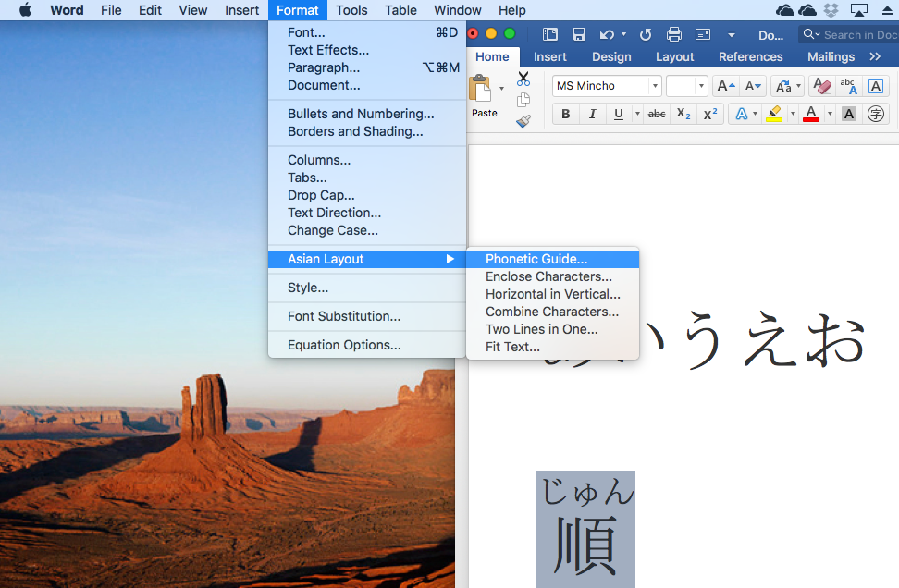This screenshot has height=588, width=899.
Task: Switch to the References ribbon tab
Action: coord(750,56)
